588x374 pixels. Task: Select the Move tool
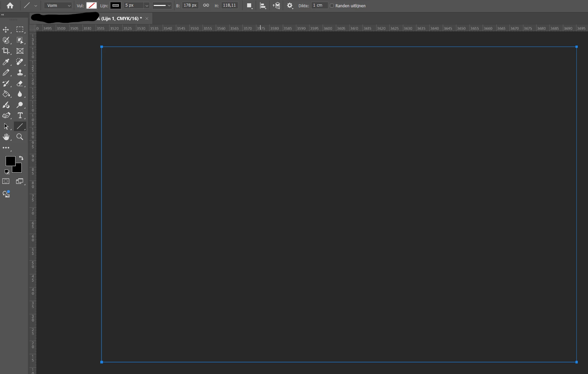pyautogui.click(x=6, y=30)
